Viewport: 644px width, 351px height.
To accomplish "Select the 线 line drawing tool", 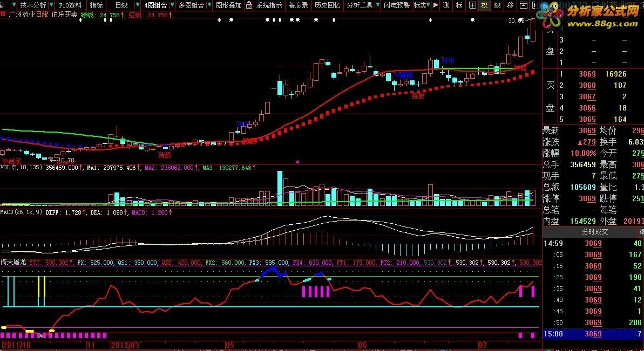I will point(497,5).
